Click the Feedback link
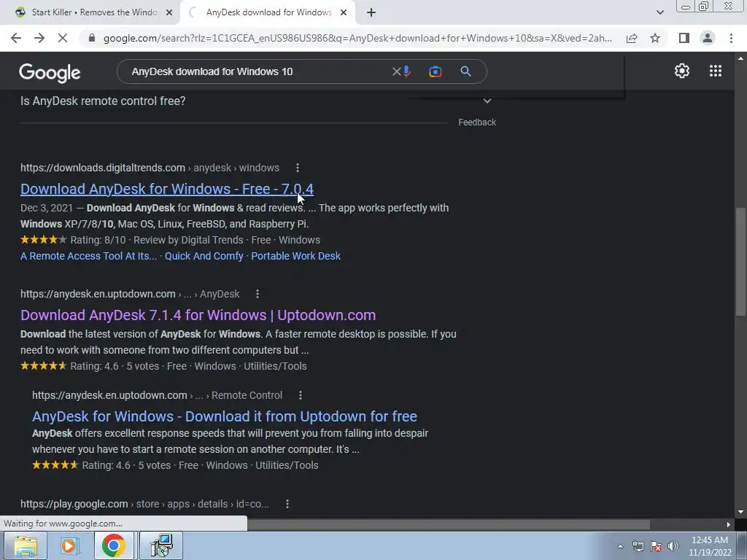Screen dimensions: 747x560 [x=477, y=122]
